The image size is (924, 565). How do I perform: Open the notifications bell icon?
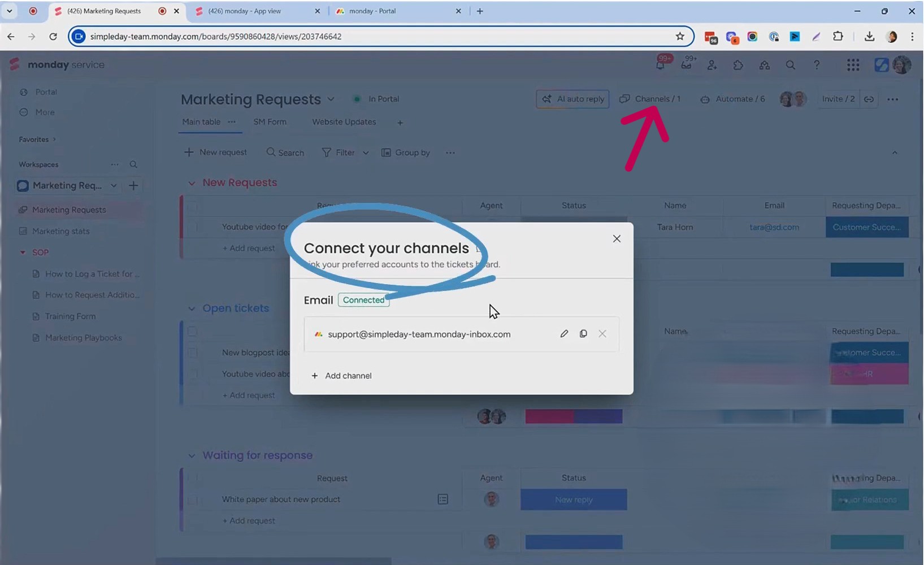(x=660, y=66)
